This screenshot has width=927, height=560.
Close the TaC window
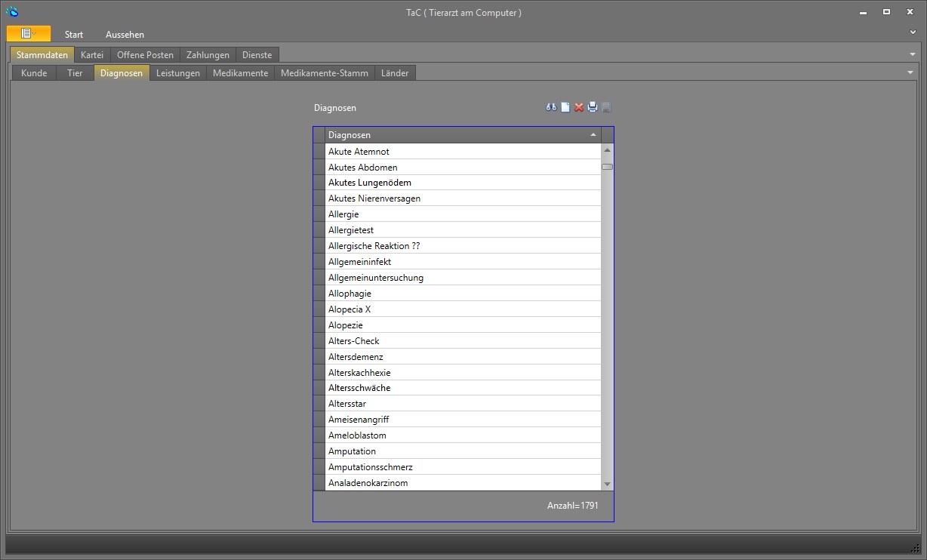click(x=909, y=11)
